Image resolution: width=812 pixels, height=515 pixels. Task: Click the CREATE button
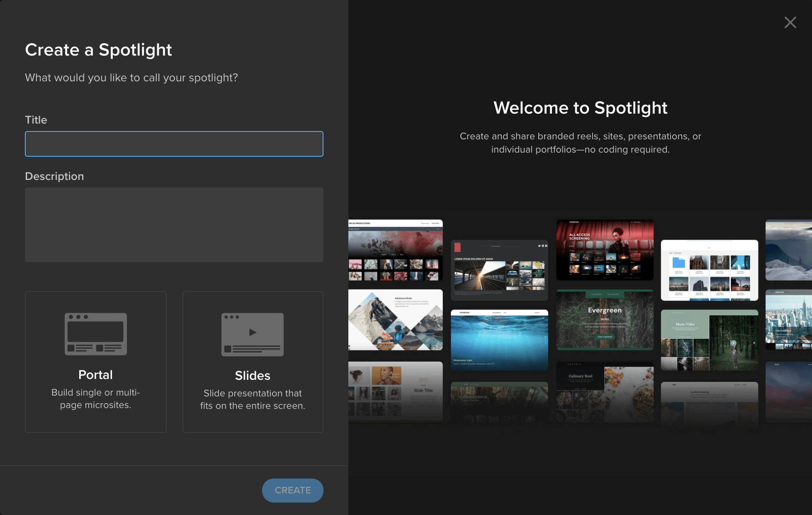tap(292, 490)
